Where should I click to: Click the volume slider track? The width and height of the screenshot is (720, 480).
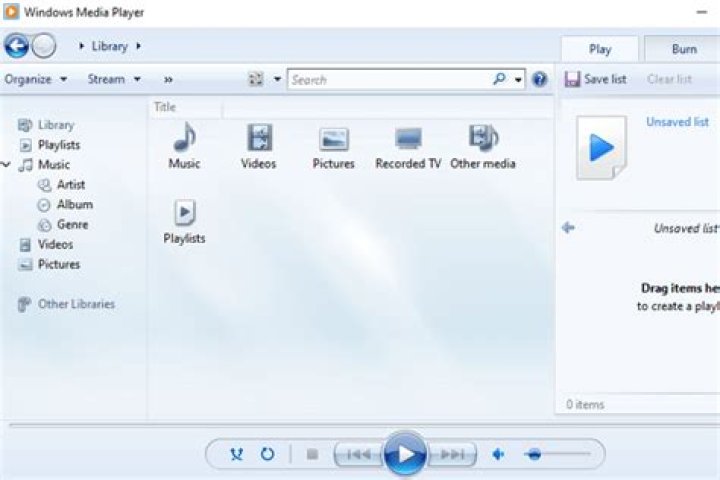coord(560,454)
